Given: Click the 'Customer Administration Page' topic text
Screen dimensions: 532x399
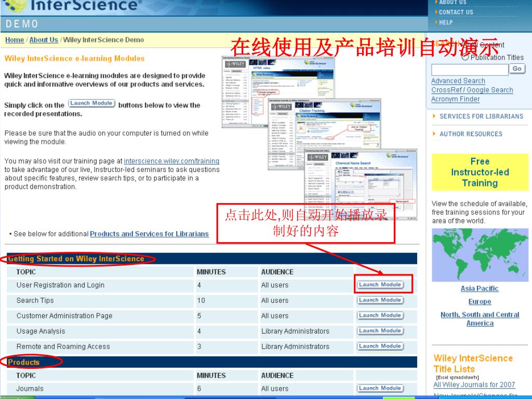Looking at the screenshot, I should point(64,316).
